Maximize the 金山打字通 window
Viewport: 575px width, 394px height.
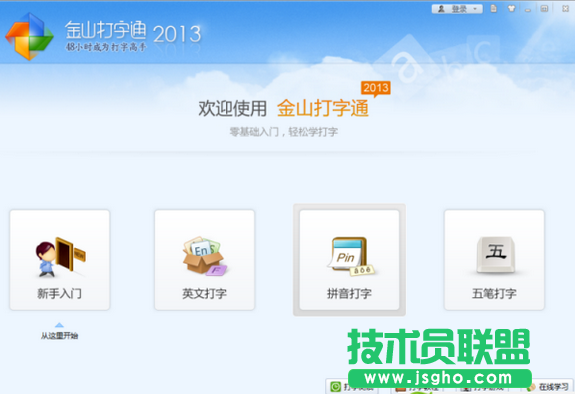click(545, 8)
